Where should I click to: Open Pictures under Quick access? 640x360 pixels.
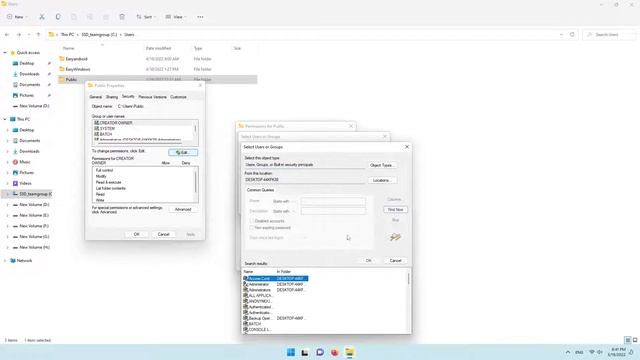[27, 95]
